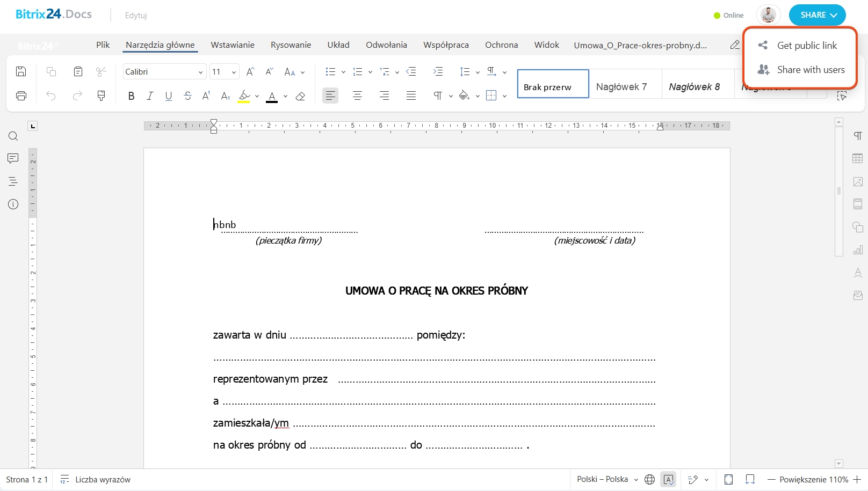Open the Comments panel icon
Screen dimensions: 868x491
pyautogui.click(x=13, y=158)
